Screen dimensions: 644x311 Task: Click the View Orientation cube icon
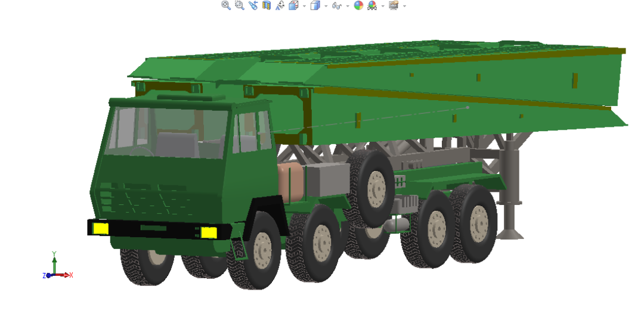tap(293, 5)
